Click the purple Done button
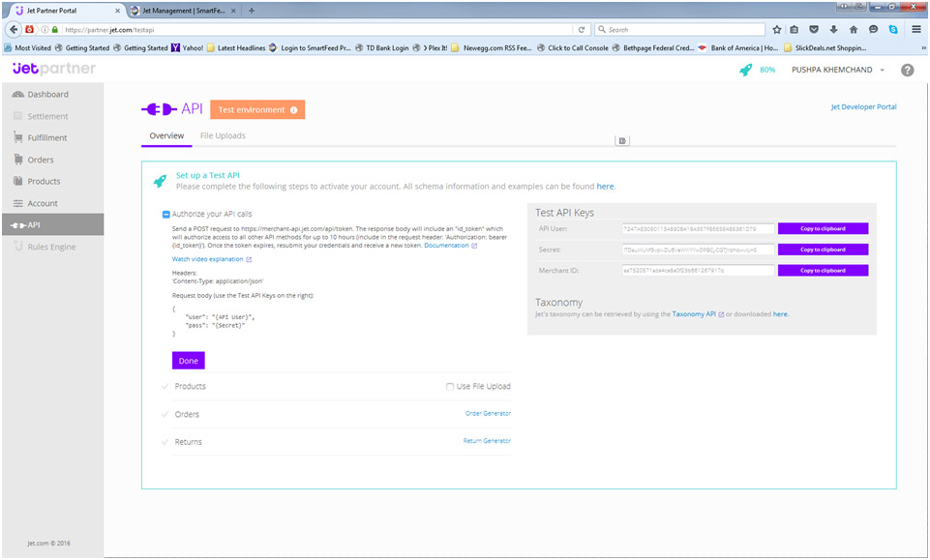The height and width of the screenshot is (560, 930). pos(188,361)
